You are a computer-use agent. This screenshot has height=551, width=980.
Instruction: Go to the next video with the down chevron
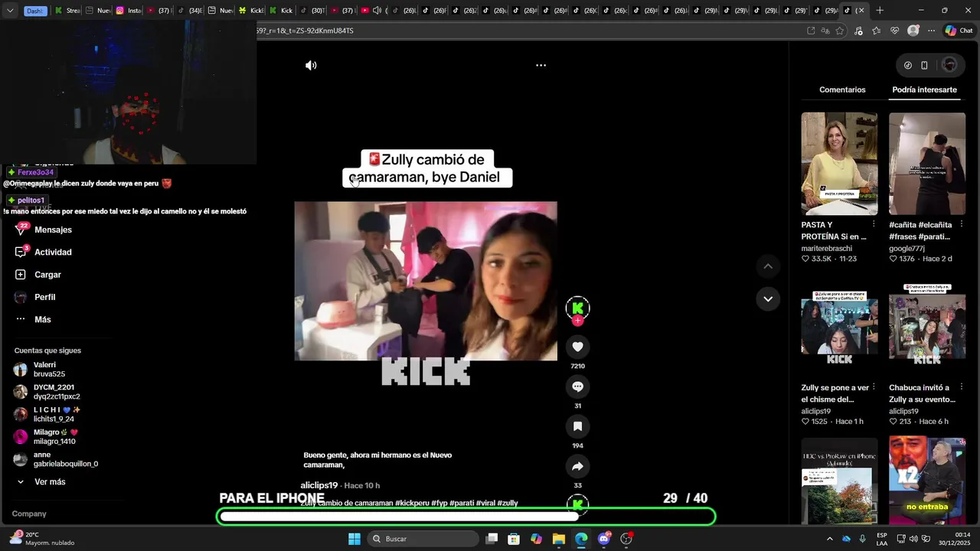[x=768, y=298]
